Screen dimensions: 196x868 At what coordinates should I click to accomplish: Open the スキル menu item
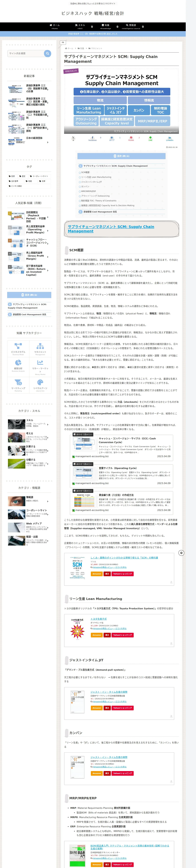pyautogui.click(x=80, y=27)
